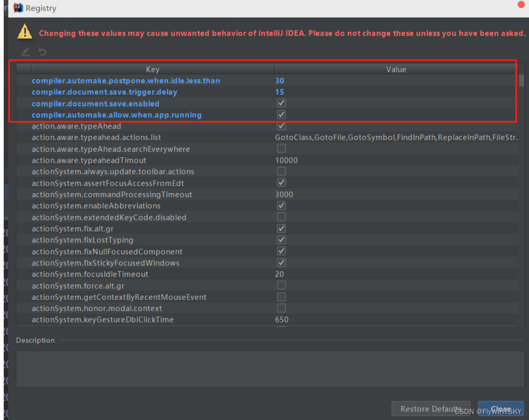Select compiler.automake.postpone.when.idle.less.than key

click(x=126, y=81)
